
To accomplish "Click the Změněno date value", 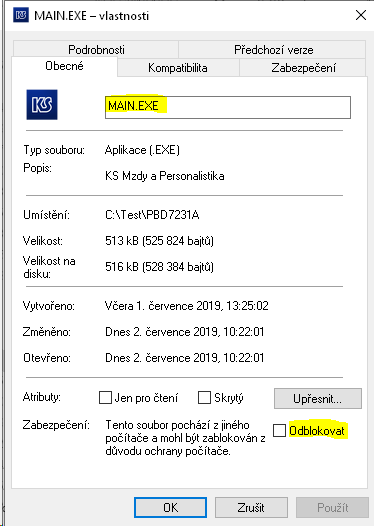I will pyautogui.click(x=184, y=332).
